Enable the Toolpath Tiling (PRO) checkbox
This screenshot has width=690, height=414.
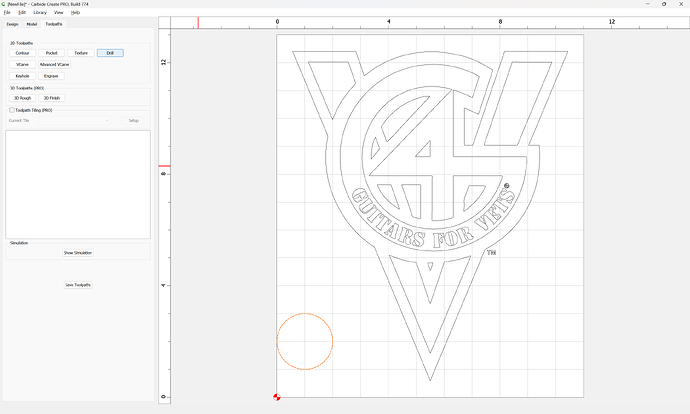(x=12, y=110)
